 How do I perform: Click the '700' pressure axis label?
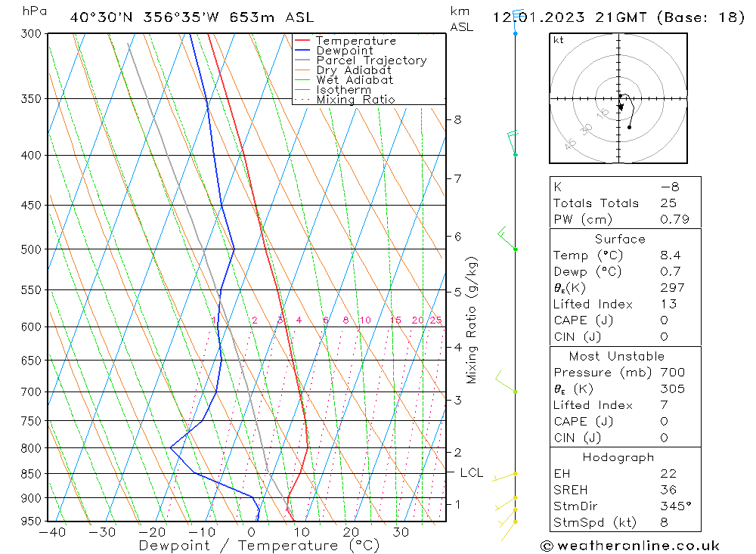[31, 392]
